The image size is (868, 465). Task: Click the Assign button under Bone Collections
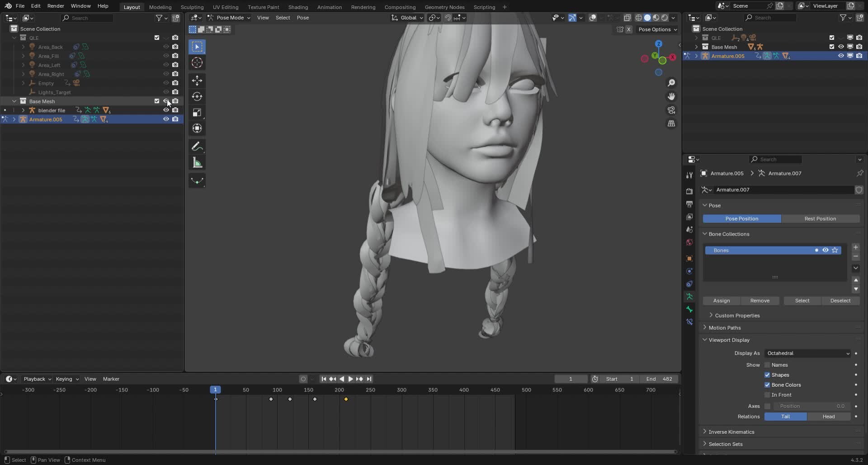[722, 301]
